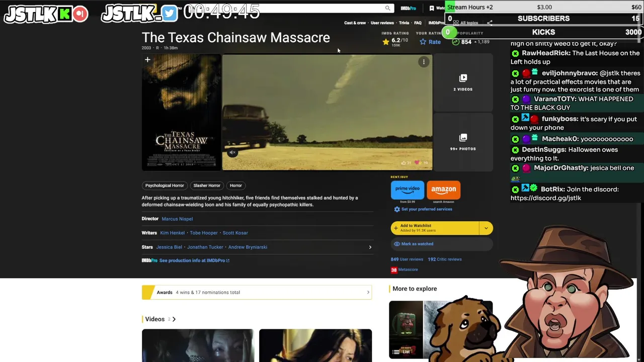Go to FAQ tab
Screen dimensions: 644x362
click(x=418, y=23)
